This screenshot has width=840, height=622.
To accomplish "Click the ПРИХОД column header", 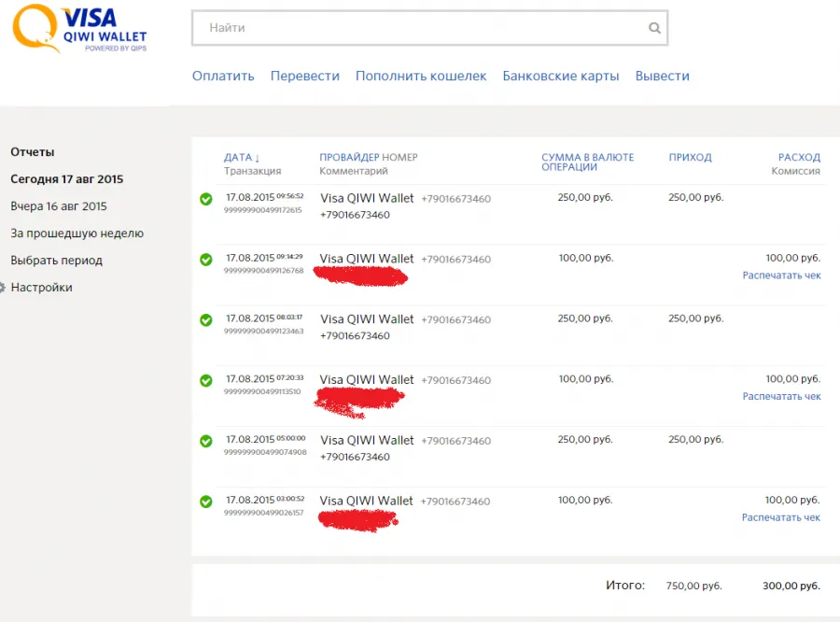I will [690, 157].
